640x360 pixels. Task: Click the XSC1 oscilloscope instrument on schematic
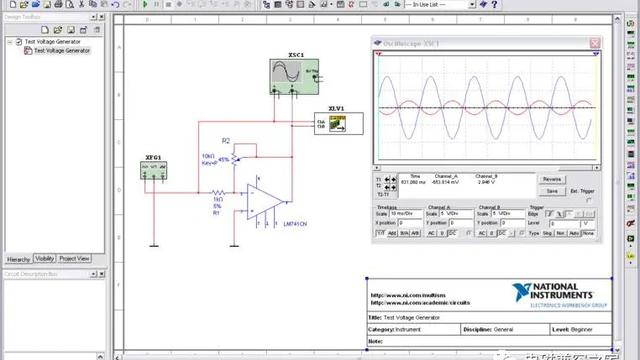coord(294,76)
